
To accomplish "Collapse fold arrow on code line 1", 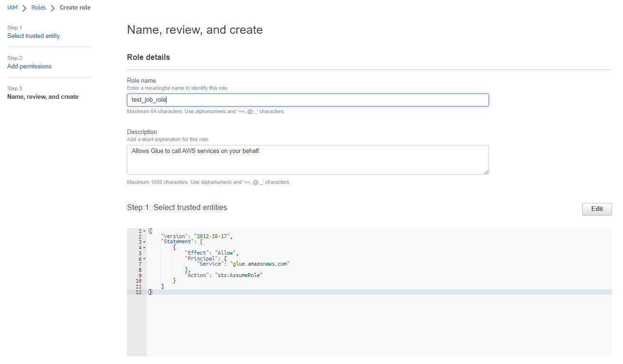I will point(144,231).
